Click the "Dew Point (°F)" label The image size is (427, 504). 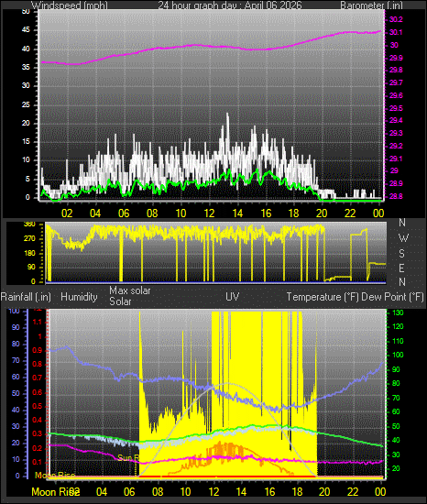pyautogui.click(x=392, y=297)
